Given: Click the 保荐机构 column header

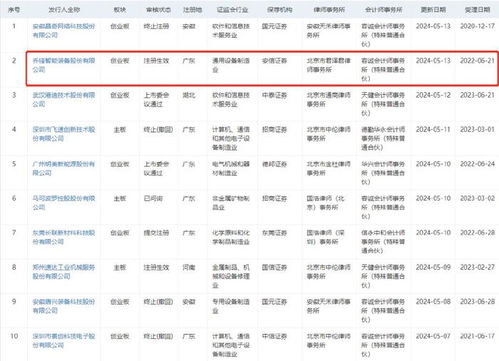Looking at the screenshot, I should [279, 10].
